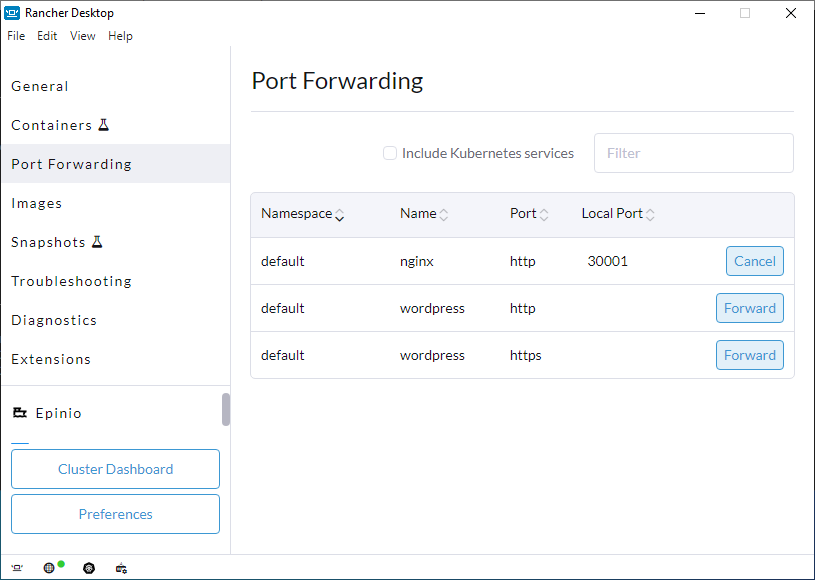Click the Rancher Desktop version icon in status bar
The image size is (815, 580).
point(17,568)
